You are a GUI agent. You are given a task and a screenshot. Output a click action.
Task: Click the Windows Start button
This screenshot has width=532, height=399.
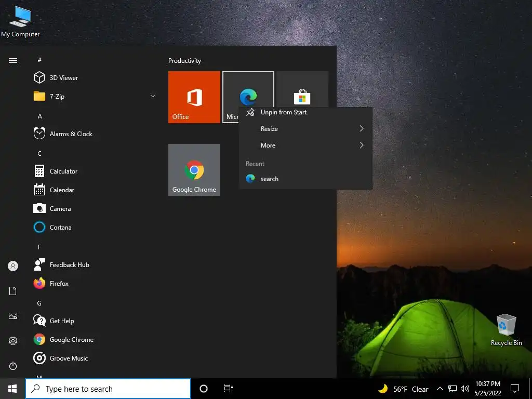click(12, 389)
